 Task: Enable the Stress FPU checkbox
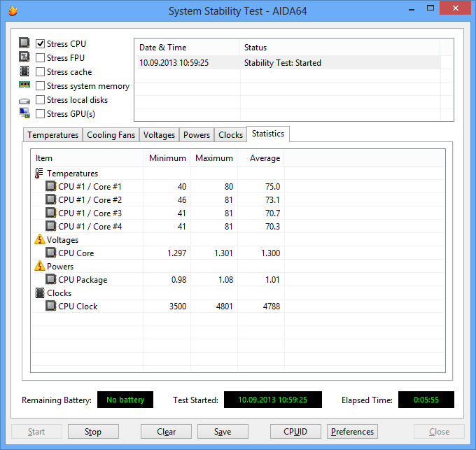pos(40,57)
